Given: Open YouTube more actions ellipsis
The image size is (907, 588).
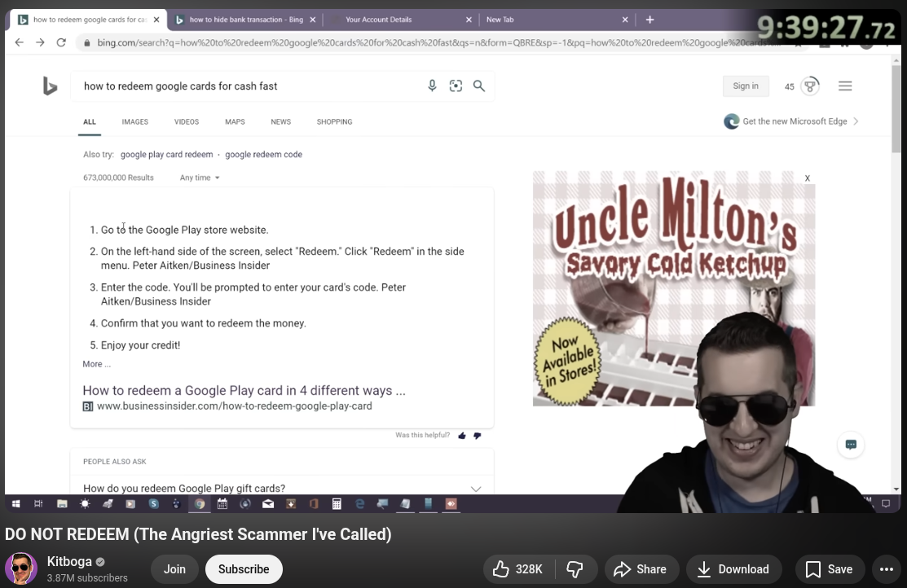Looking at the screenshot, I should pyautogui.click(x=886, y=569).
